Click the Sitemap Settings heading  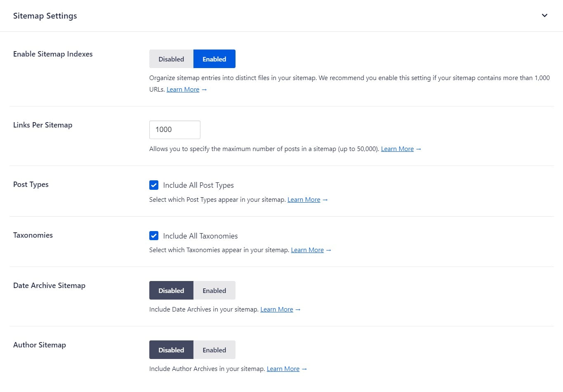point(45,16)
